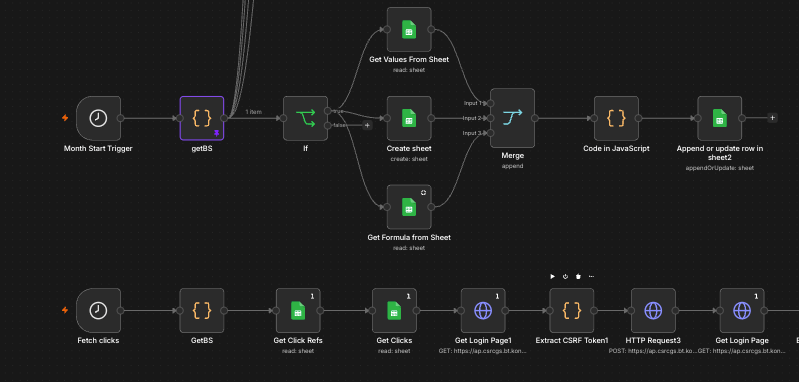
Task: Select the Create sheet Google Sheets node
Action: click(409, 118)
